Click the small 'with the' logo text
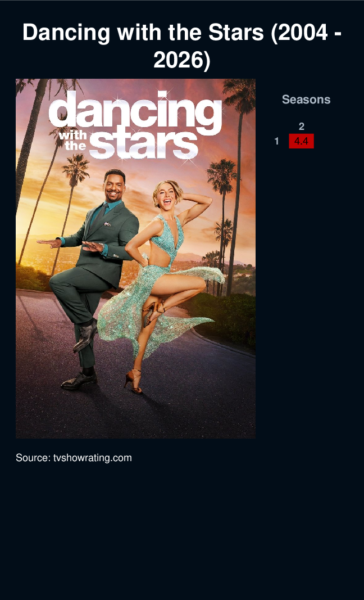Viewport: 364px width, 600px height. coord(74,139)
